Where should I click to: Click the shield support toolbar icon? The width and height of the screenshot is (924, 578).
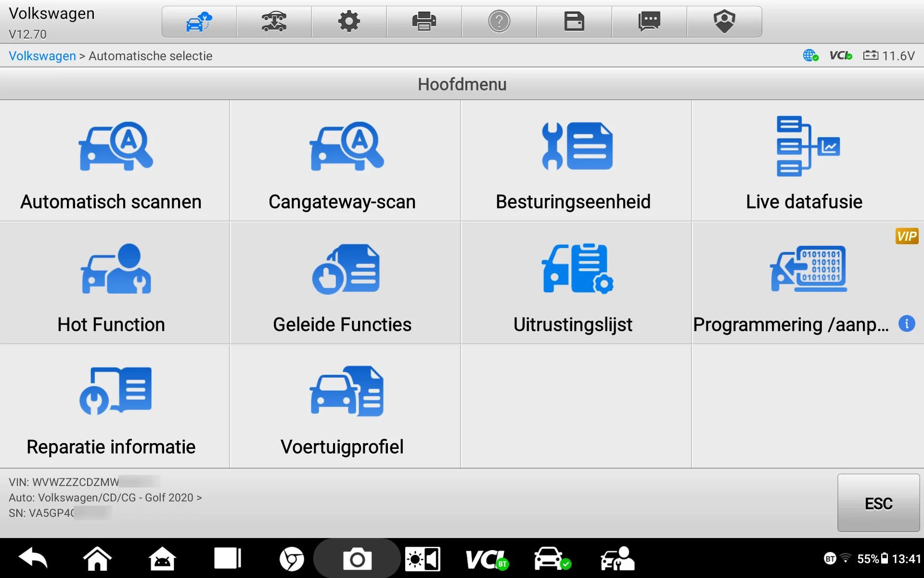click(725, 22)
